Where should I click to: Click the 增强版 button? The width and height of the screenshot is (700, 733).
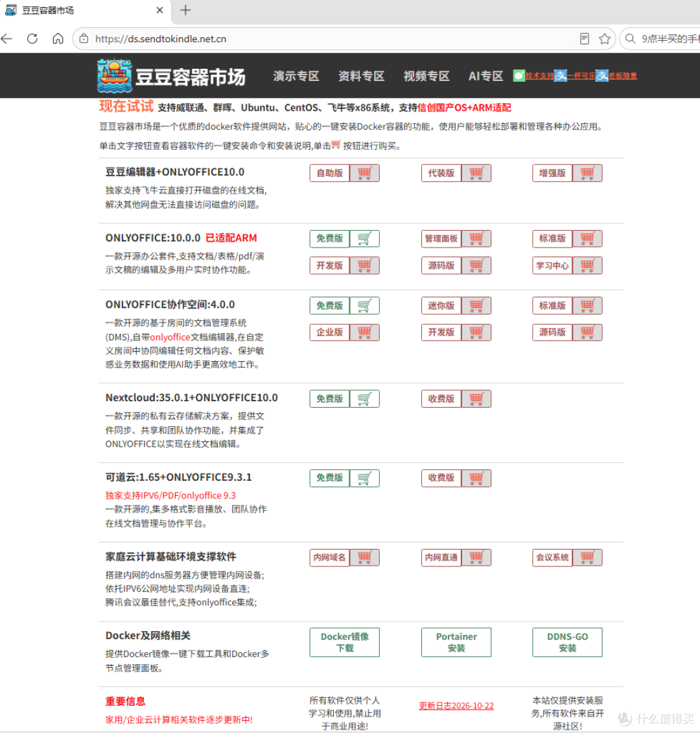(553, 174)
